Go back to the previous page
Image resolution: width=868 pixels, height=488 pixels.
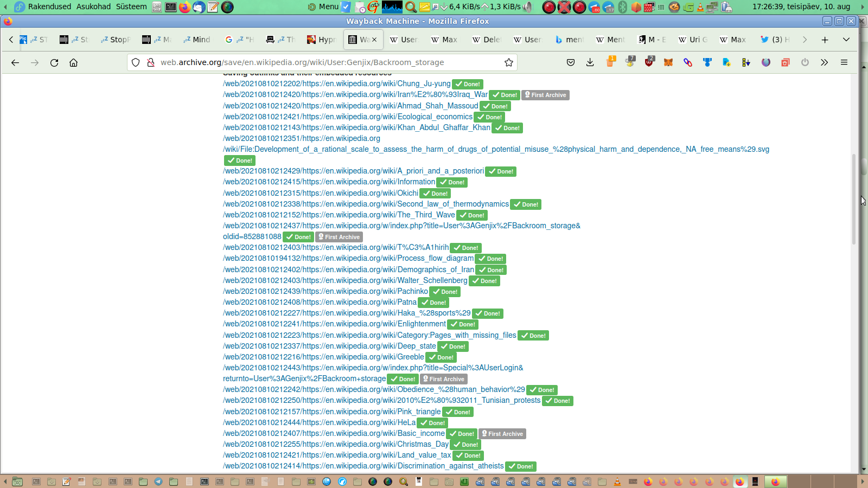point(15,62)
